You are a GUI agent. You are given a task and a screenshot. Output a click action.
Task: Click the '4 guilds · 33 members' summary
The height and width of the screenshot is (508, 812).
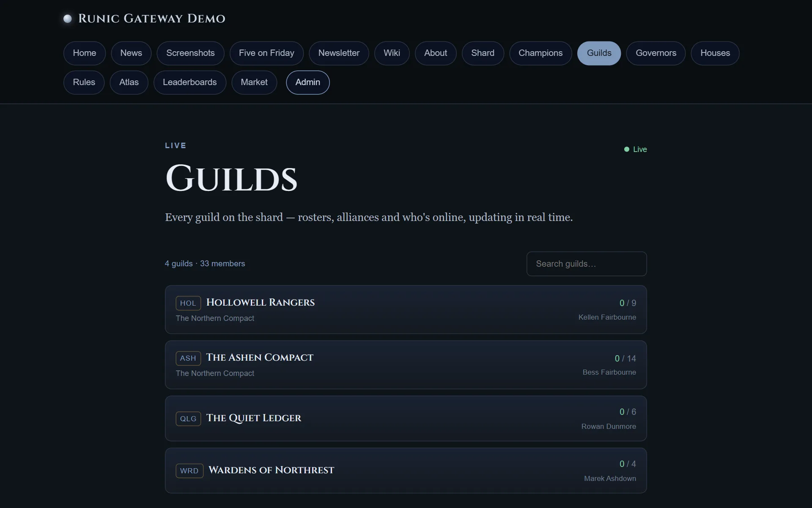pos(205,264)
